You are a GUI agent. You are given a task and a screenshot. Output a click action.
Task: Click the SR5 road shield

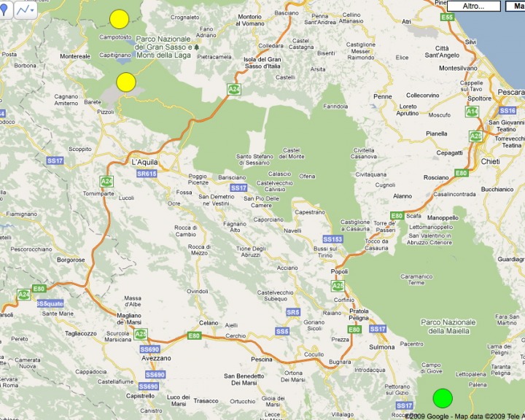(x=293, y=312)
